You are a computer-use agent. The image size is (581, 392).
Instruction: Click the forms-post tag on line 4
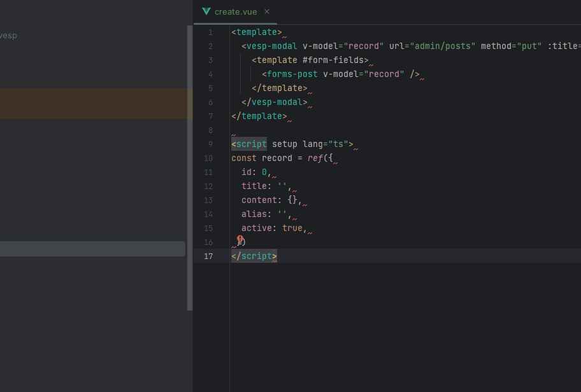coord(292,74)
